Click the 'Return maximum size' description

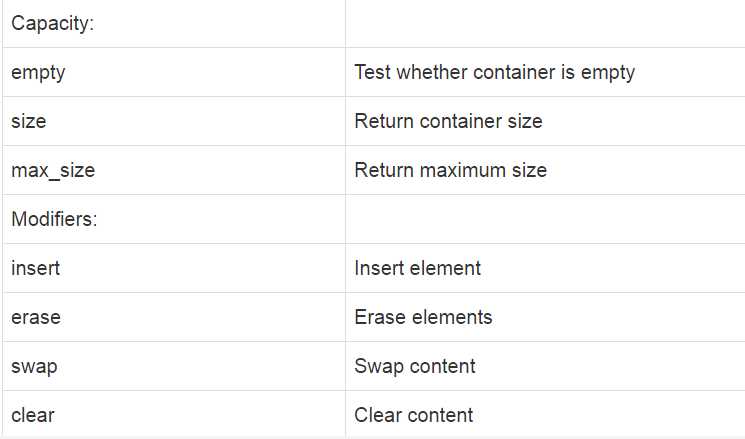click(451, 170)
